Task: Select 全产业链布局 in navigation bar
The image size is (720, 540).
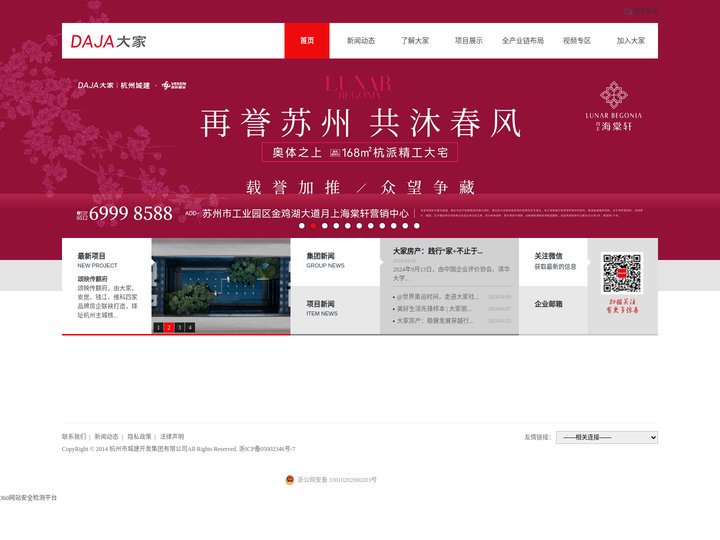Action: 523,40
